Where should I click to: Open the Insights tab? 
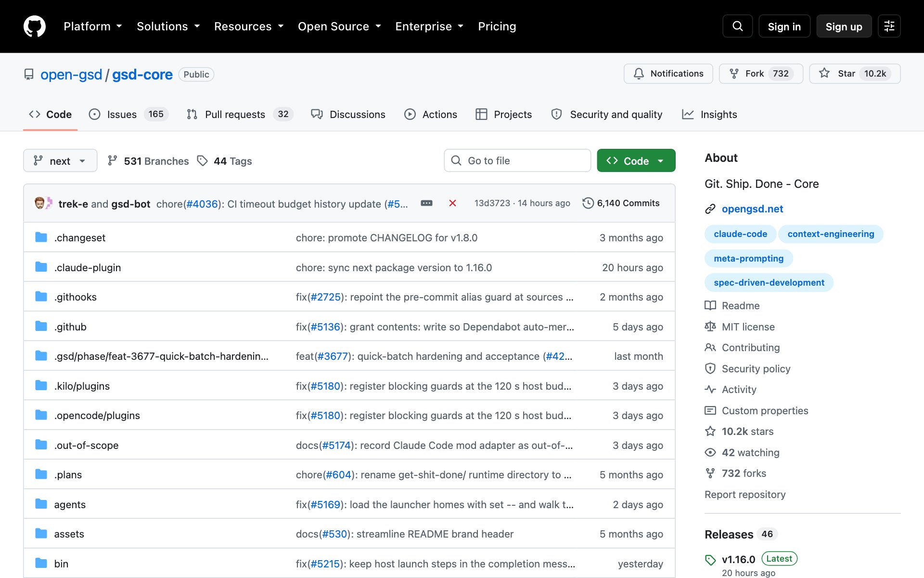click(709, 114)
